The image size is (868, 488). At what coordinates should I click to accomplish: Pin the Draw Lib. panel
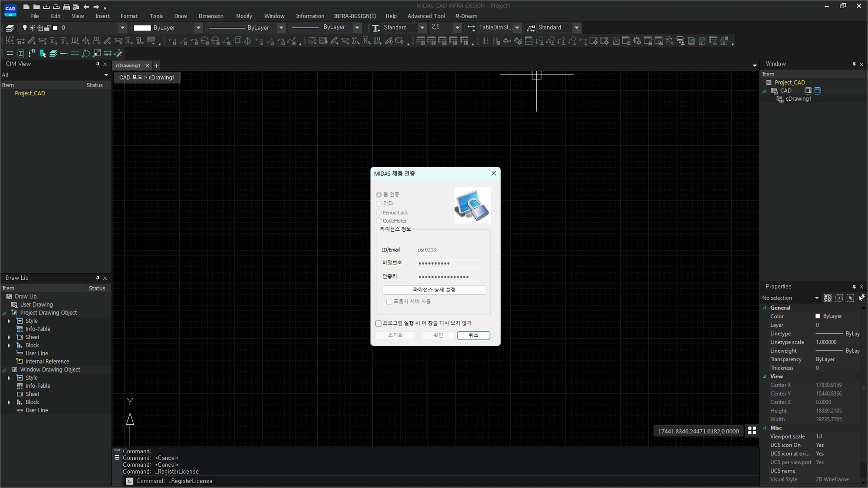98,278
